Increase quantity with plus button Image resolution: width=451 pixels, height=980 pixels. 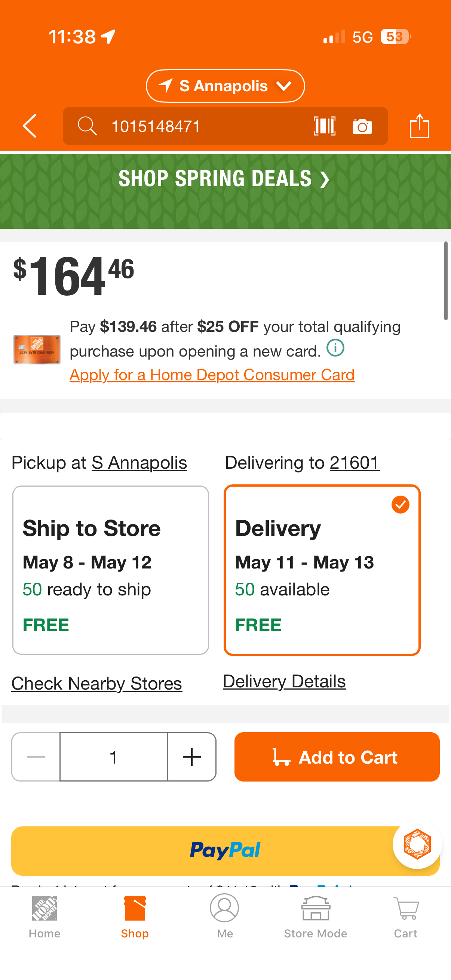(192, 757)
